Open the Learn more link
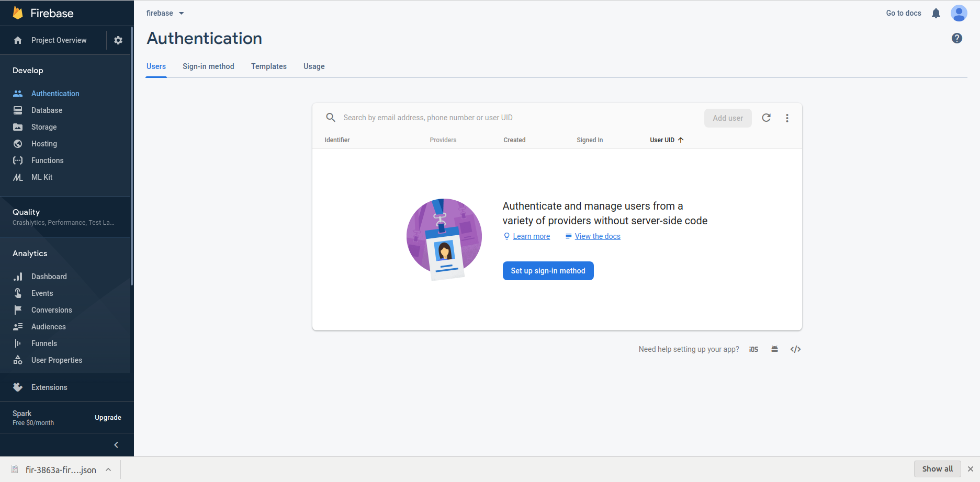Viewport: 980px width, 482px height. pyautogui.click(x=532, y=236)
